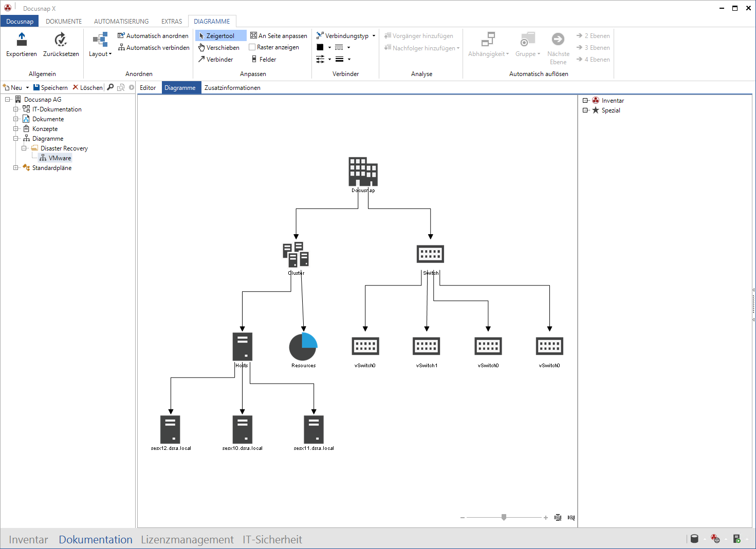Click the Neu button

(13, 88)
